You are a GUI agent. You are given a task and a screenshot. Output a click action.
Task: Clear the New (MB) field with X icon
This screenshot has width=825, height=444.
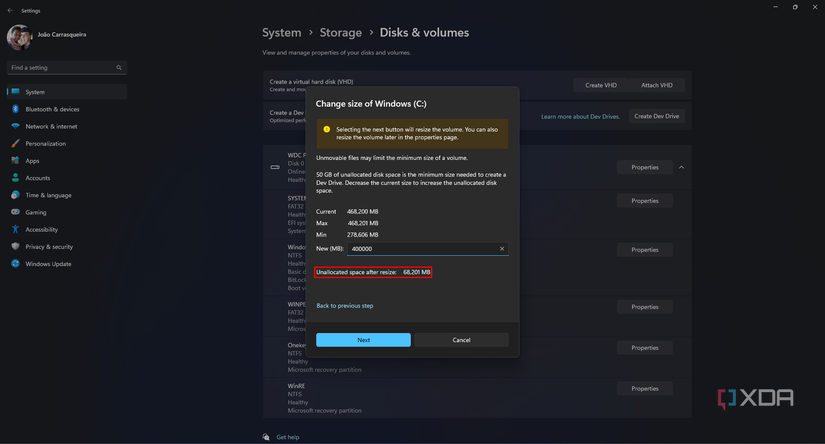pyautogui.click(x=502, y=249)
